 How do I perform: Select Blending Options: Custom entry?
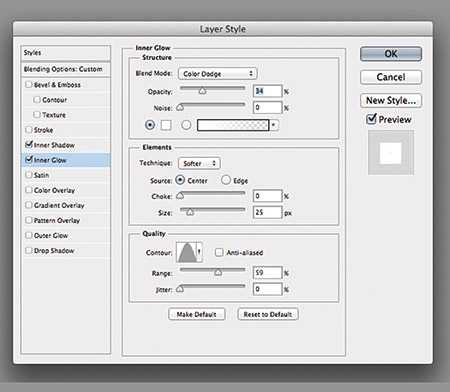66,69
